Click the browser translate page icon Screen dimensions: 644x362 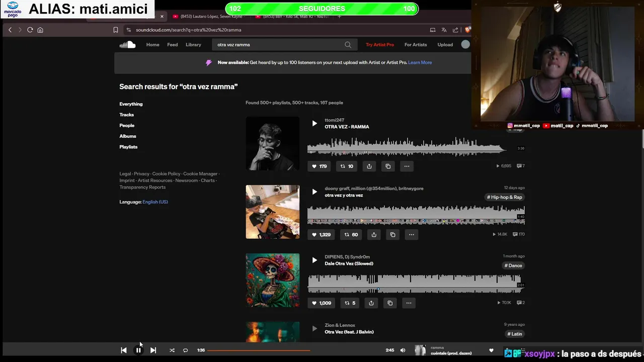[444, 30]
